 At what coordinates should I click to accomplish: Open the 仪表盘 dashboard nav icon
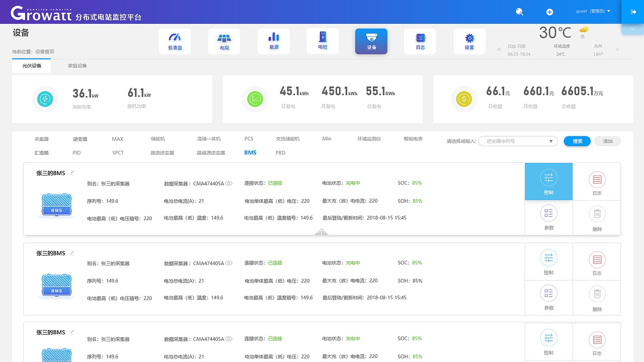[175, 41]
